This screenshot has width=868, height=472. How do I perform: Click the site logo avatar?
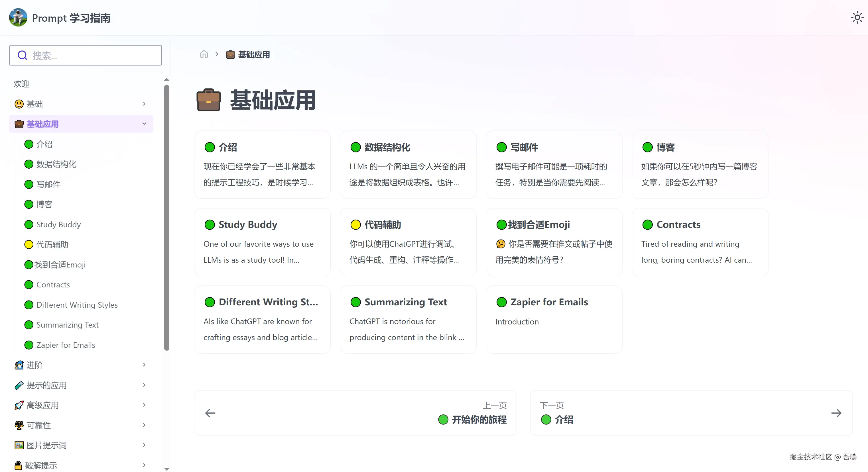(18, 17)
